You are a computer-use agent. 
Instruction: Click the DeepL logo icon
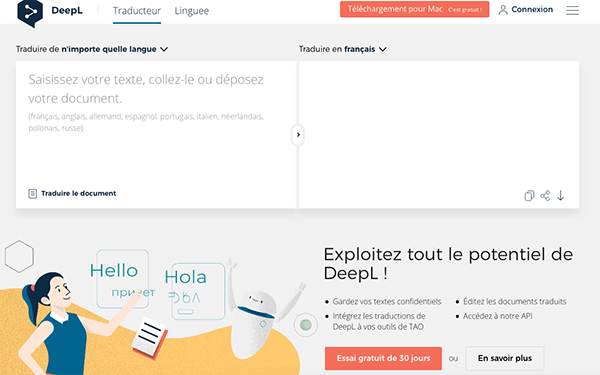pyautogui.click(x=30, y=13)
